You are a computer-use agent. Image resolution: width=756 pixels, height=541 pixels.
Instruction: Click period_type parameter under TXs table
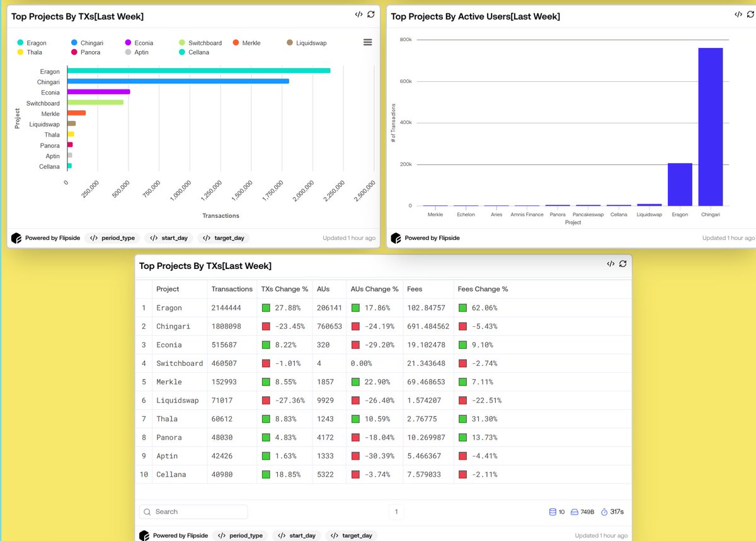(x=240, y=535)
